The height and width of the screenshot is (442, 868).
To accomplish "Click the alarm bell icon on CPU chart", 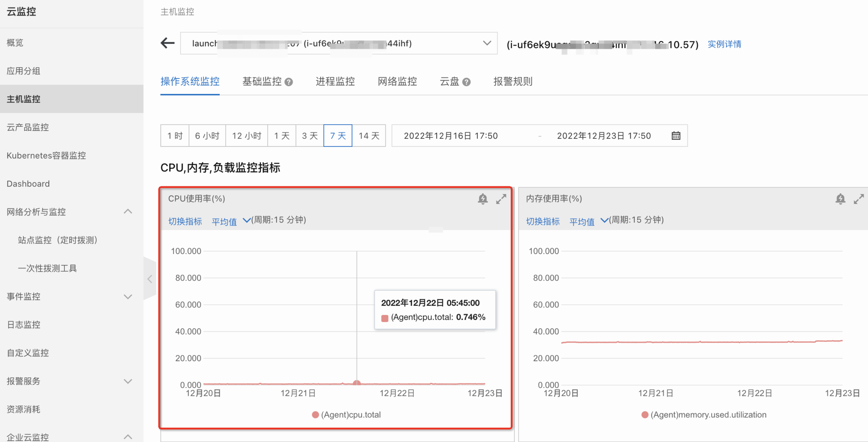I will click(x=483, y=199).
